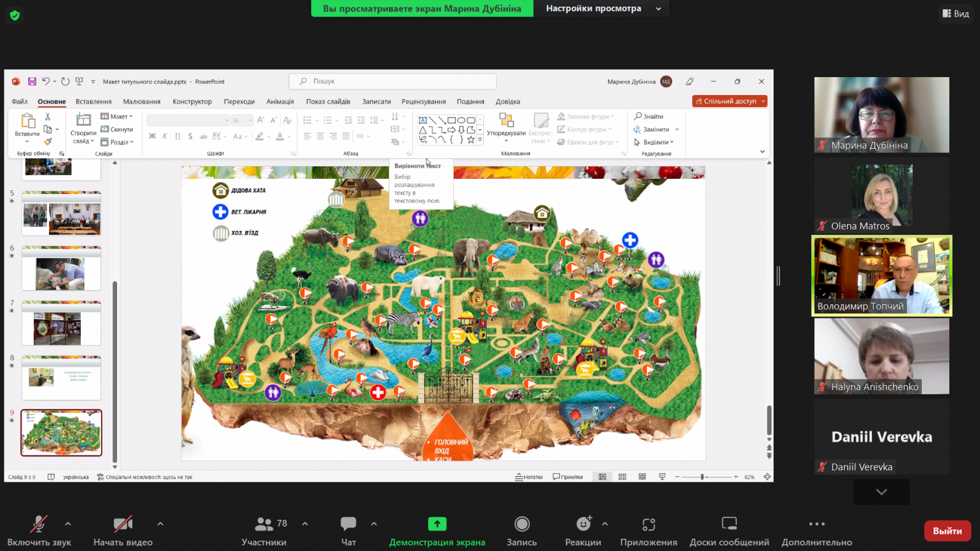Start slideshow from the Quick Access toolbar
Viewport: 980px width, 551px height.
click(79, 81)
